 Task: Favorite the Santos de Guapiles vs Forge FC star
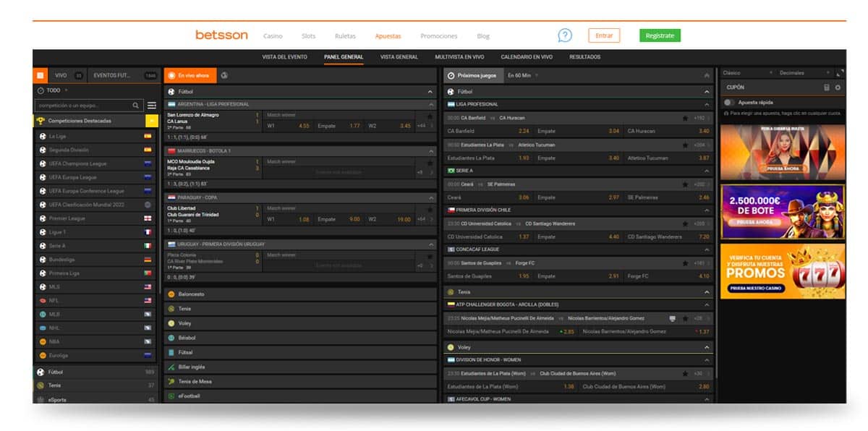pyautogui.click(x=685, y=263)
